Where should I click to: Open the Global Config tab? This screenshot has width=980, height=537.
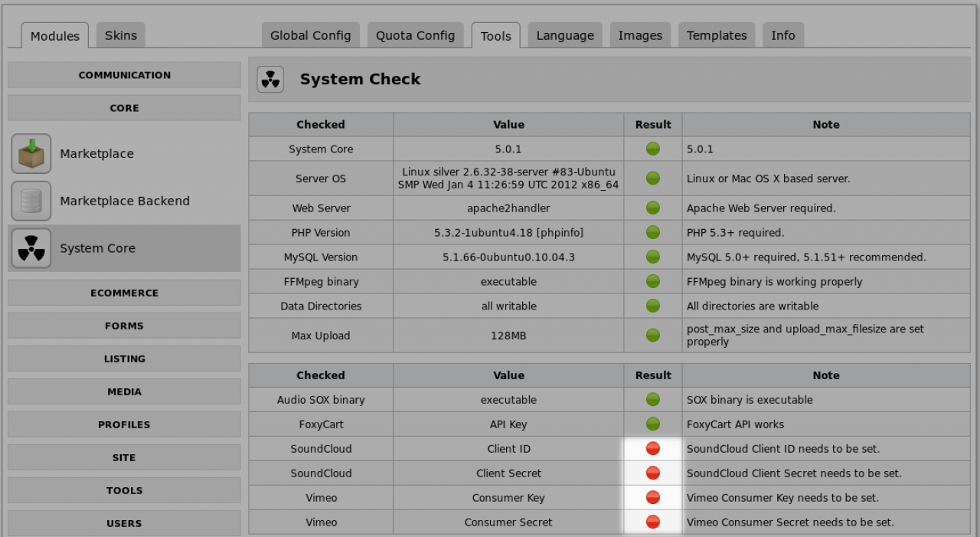311,35
